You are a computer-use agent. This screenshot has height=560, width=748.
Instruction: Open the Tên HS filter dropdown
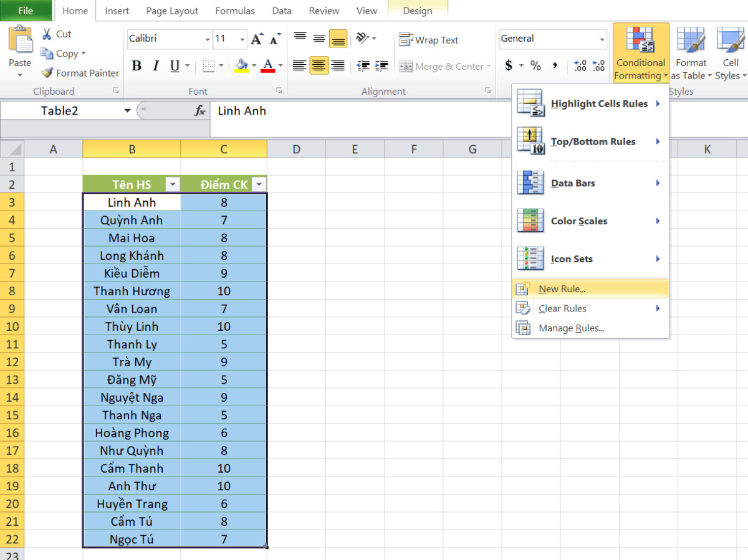[x=173, y=184]
